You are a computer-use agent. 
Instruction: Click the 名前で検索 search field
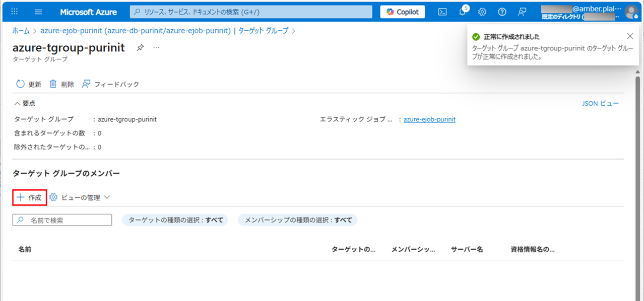(62, 220)
